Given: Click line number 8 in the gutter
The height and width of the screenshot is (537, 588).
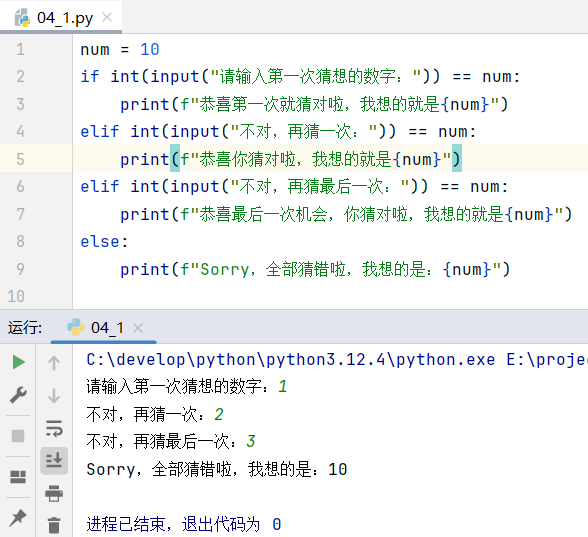Looking at the screenshot, I should point(20,242).
